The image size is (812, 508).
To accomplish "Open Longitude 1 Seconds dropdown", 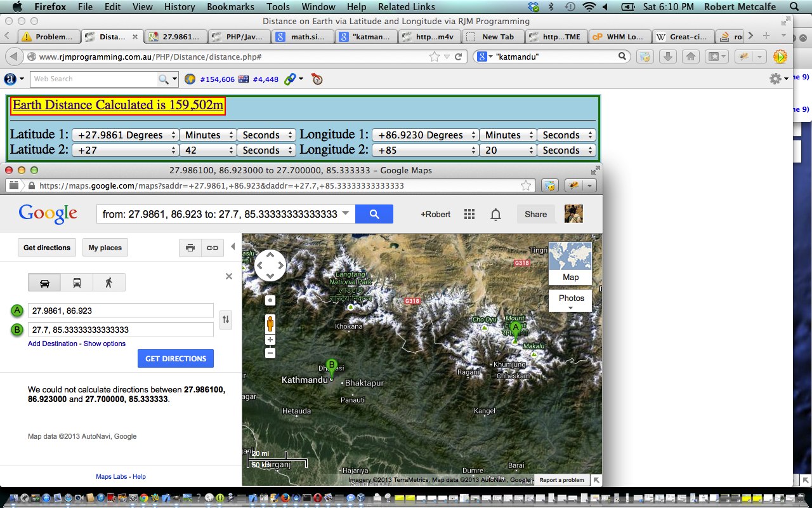I will pyautogui.click(x=566, y=135).
